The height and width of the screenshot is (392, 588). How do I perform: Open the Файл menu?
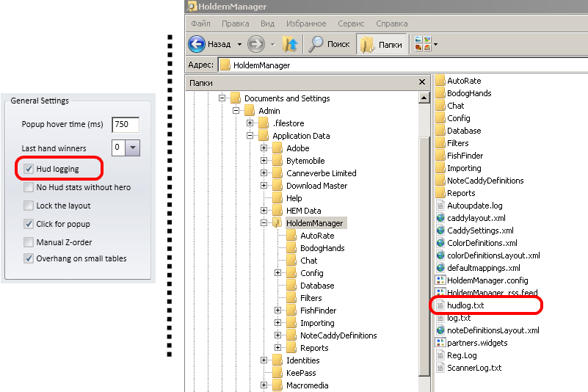(200, 23)
